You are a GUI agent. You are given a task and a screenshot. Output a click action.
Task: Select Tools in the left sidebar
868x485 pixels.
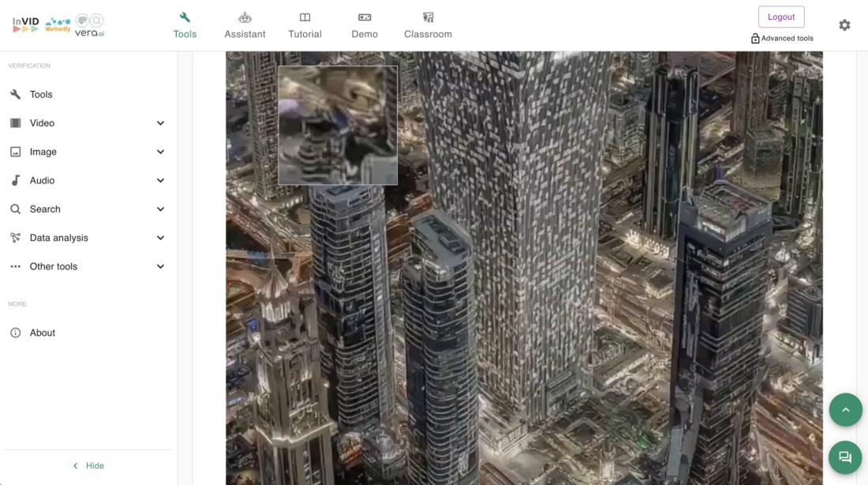click(41, 95)
